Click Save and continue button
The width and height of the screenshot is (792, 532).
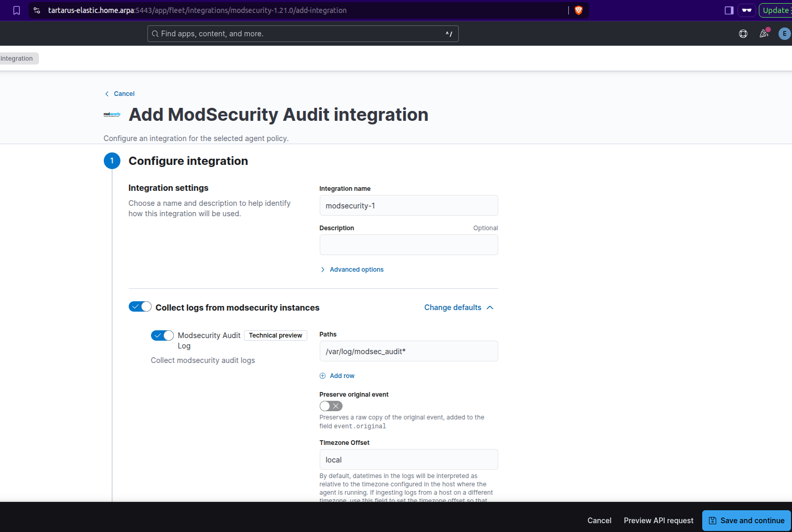(746, 521)
